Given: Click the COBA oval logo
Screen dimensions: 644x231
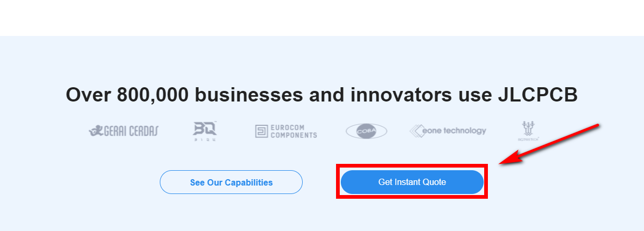Looking at the screenshot, I should click(x=366, y=131).
